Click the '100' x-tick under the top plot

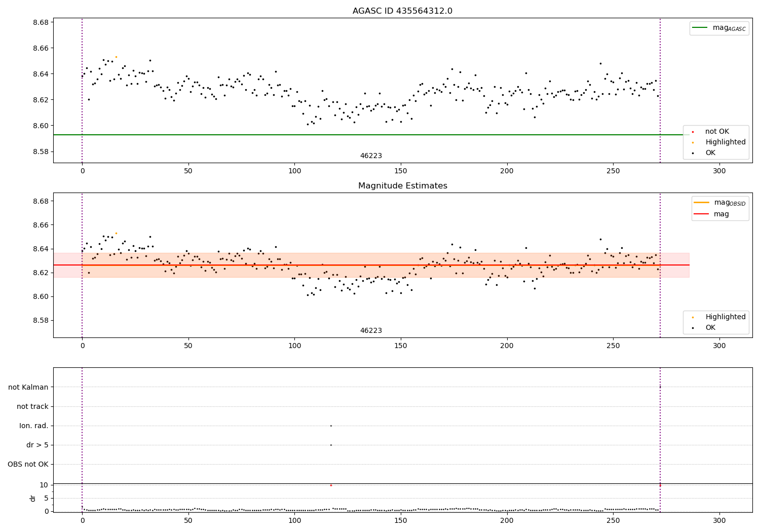click(x=294, y=171)
